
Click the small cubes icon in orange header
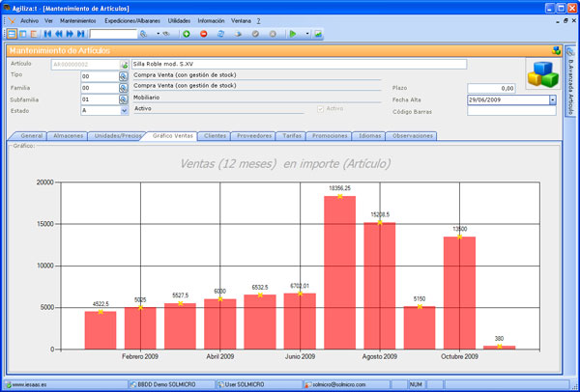(556, 50)
